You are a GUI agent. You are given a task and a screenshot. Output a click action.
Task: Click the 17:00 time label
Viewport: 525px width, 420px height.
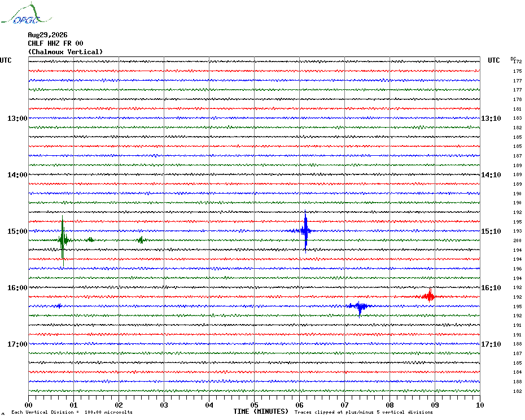tap(17, 344)
